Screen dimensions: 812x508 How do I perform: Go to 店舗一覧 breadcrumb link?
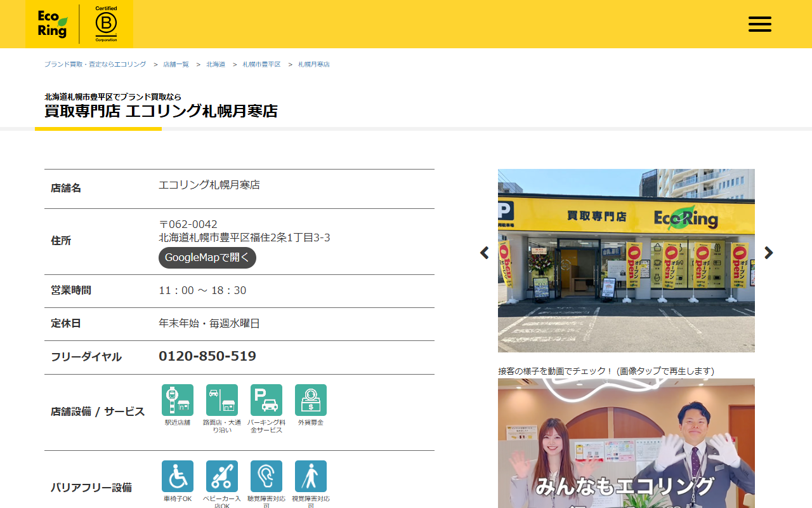[x=176, y=64]
